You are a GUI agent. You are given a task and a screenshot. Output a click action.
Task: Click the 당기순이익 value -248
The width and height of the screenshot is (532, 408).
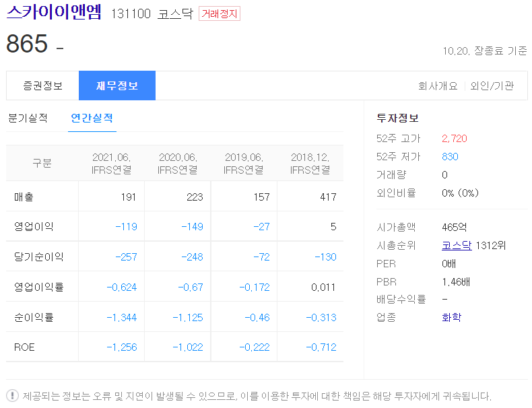pos(192,257)
